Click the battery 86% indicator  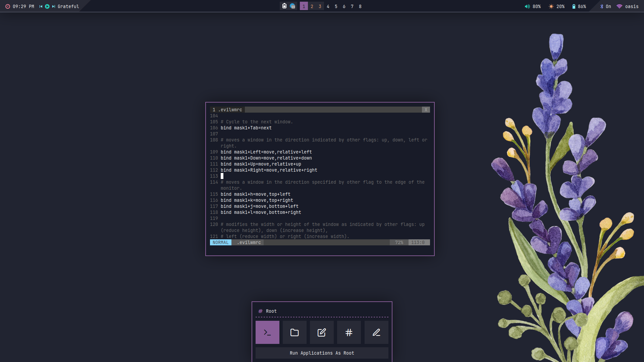pos(579,6)
